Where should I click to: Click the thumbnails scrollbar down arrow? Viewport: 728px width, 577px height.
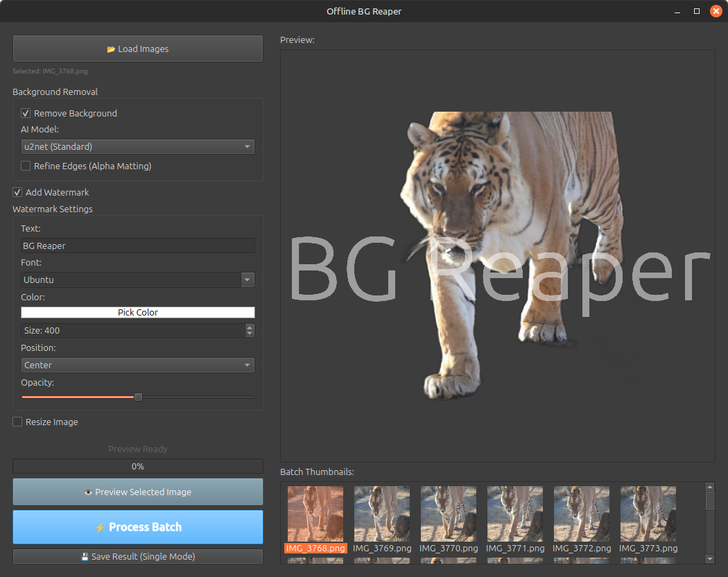[710, 559]
